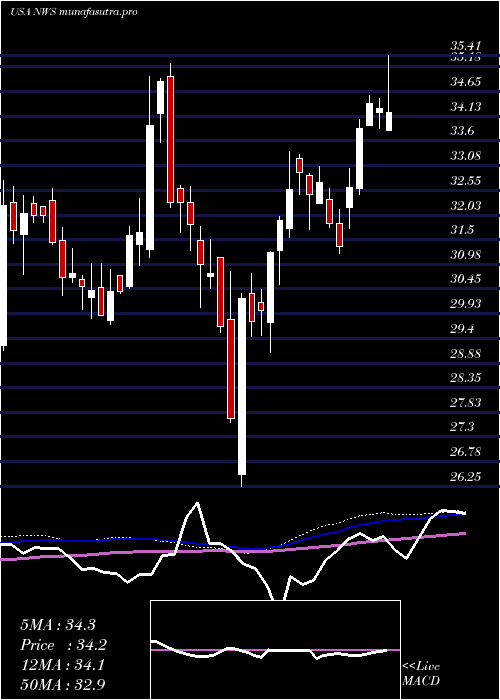Viewport: 500px width, 700px height.
Task: Click the 28.35 price axis label
Action: click(465, 379)
